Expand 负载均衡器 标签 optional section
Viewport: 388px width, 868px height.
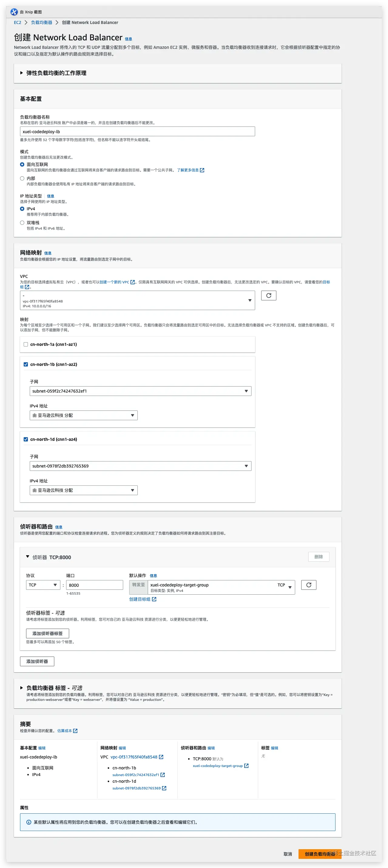click(22, 688)
